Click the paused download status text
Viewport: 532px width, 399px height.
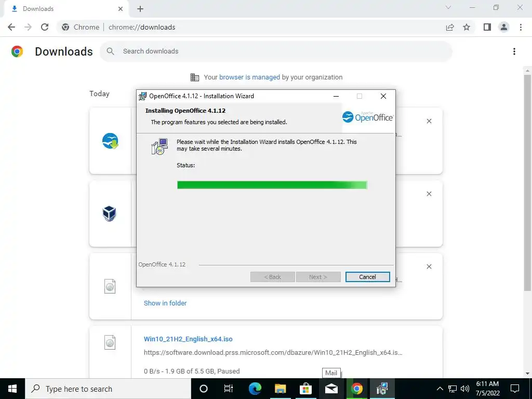(192, 371)
